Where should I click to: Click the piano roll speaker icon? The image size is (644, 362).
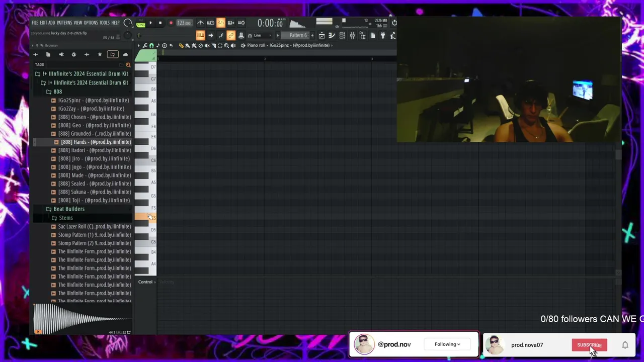(243, 46)
